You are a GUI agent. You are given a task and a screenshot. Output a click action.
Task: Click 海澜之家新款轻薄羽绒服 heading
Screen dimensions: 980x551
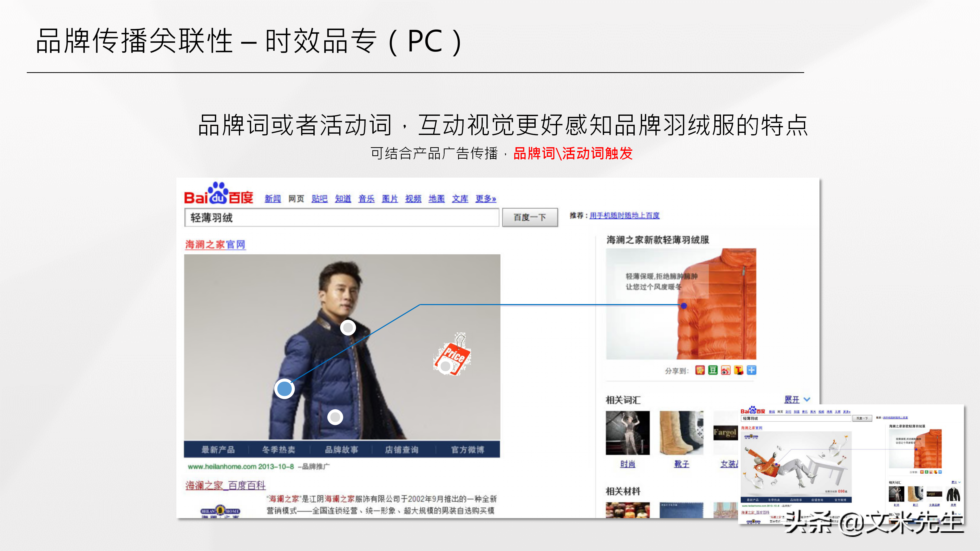click(658, 240)
